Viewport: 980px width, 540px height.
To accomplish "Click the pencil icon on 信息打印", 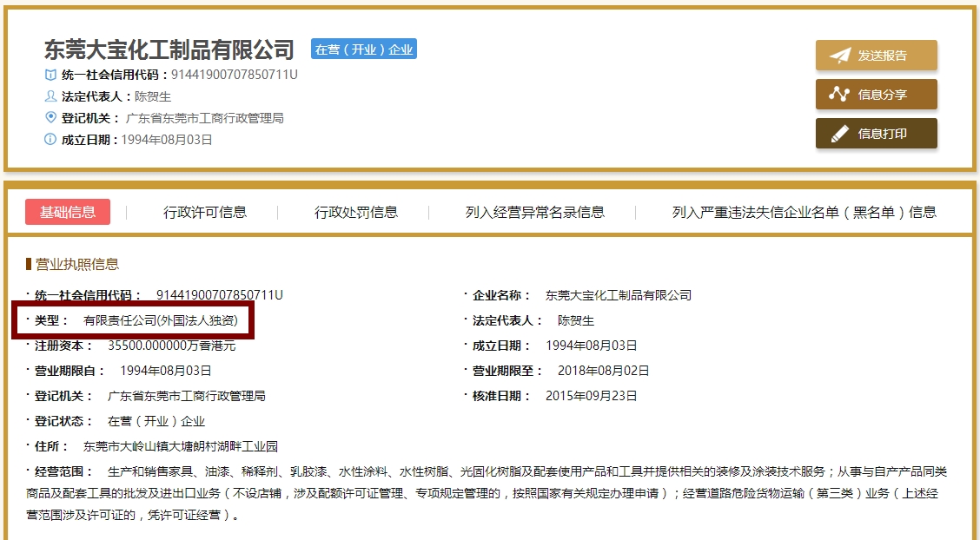I will pyautogui.click(x=839, y=134).
